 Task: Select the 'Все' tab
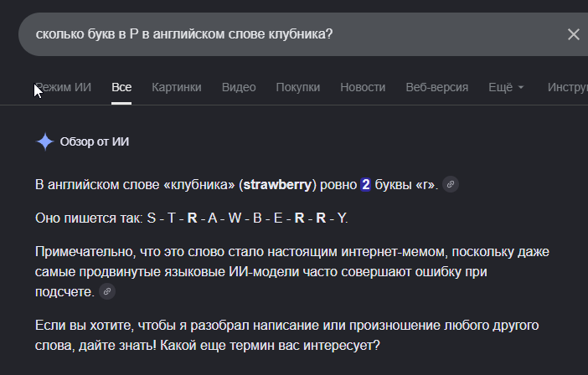point(121,87)
